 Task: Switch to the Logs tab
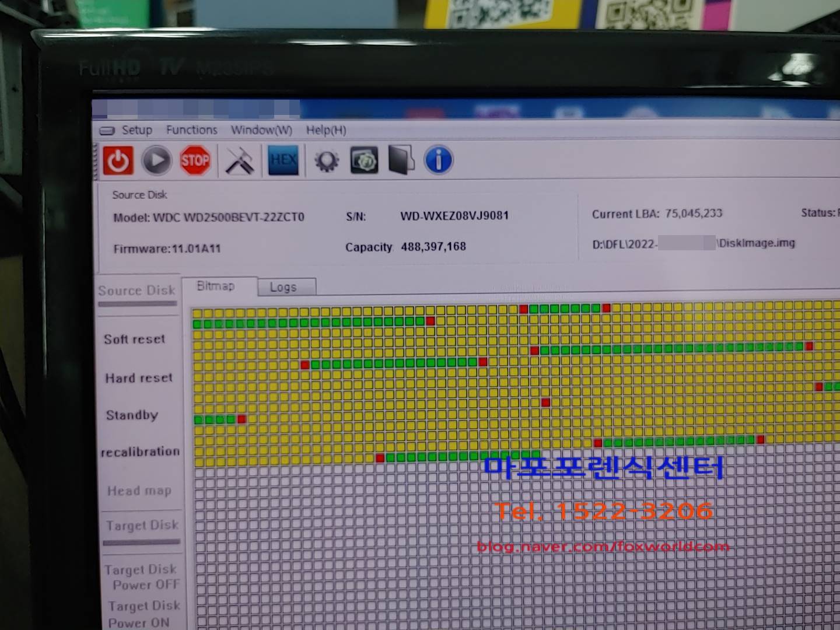coord(286,287)
